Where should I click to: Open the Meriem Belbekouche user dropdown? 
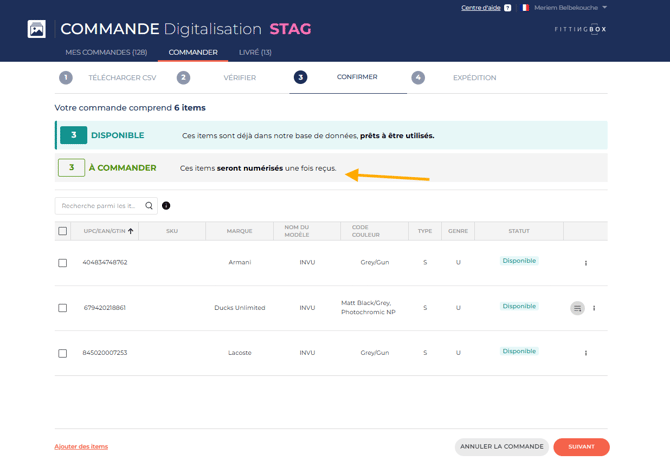570,8
